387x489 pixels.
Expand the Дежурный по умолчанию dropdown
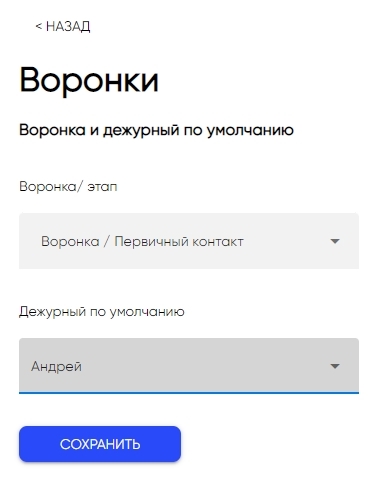tap(189, 366)
